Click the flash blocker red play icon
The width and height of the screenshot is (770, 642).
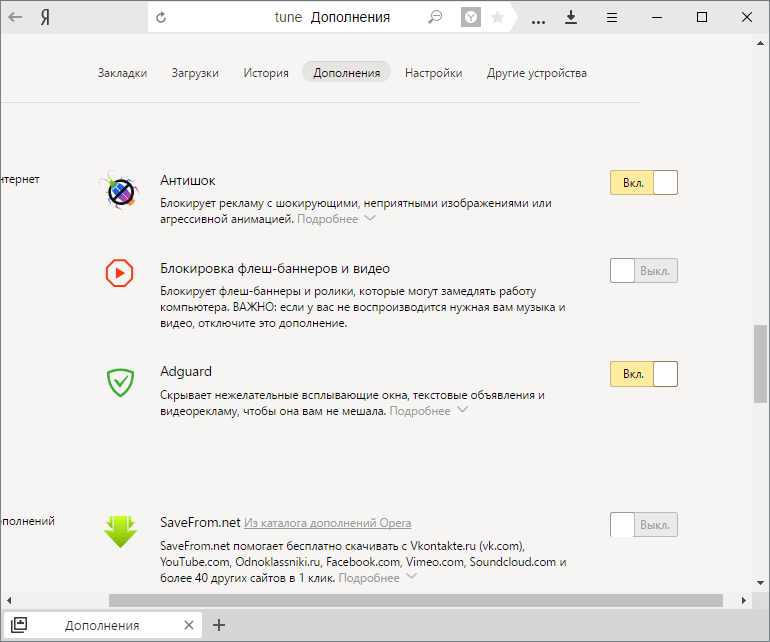pos(119,273)
